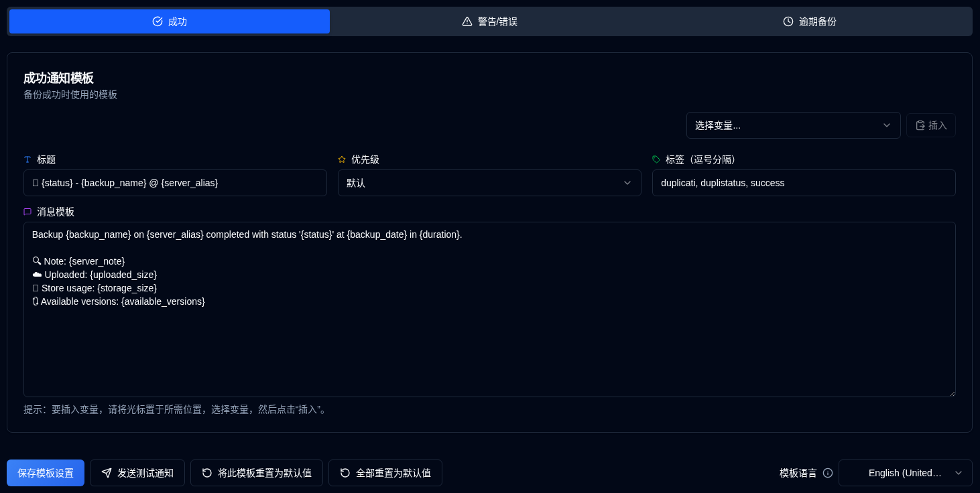Click the 备份成功时使用的模板 subtitle
This screenshot has width=980, height=493.
[70, 94]
